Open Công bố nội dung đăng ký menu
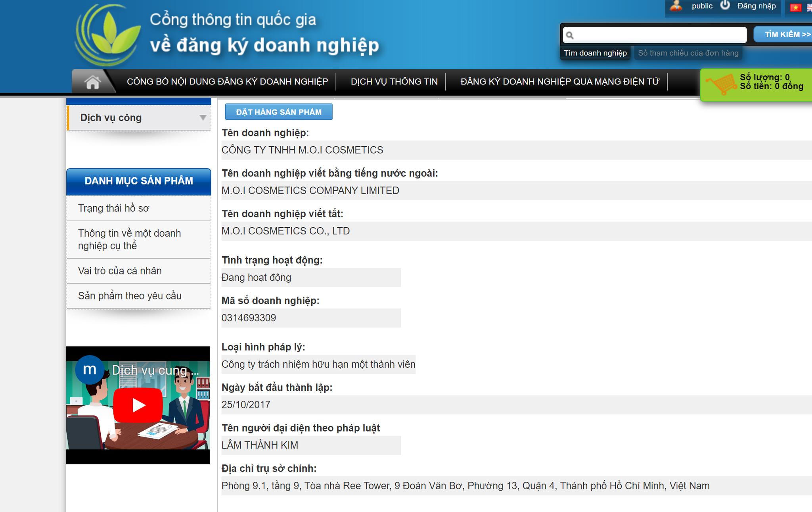The height and width of the screenshot is (512, 812). pyautogui.click(x=227, y=82)
